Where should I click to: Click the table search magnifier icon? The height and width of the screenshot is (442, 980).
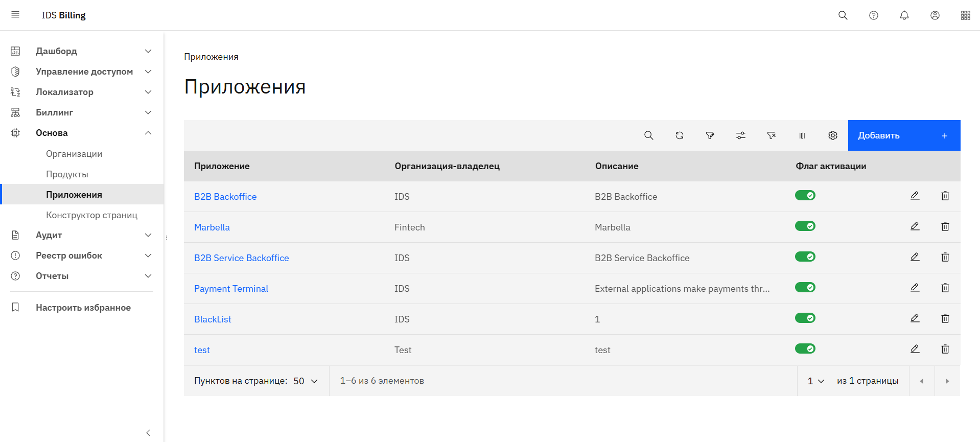point(648,135)
